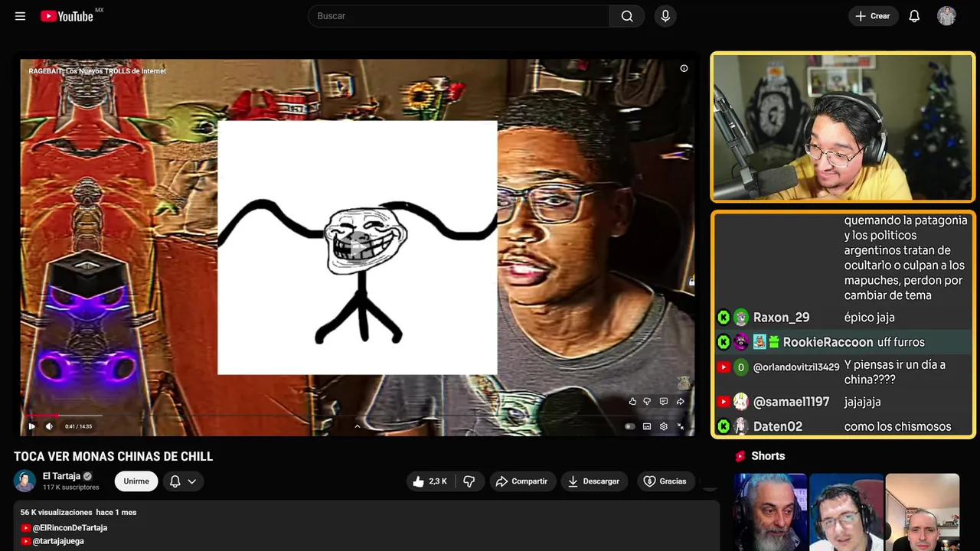Click Descargar download button
The width and height of the screenshot is (980, 551).
(594, 481)
